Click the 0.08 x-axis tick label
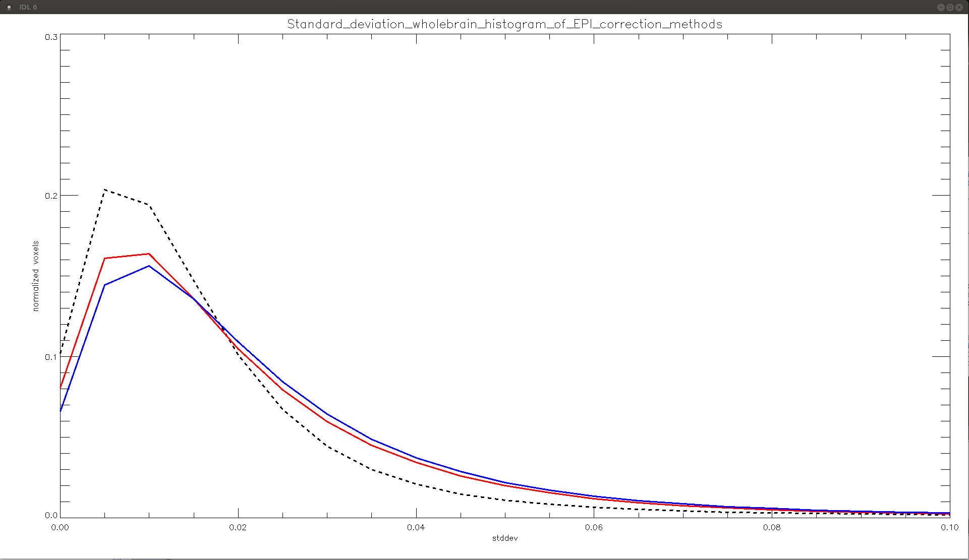The width and height of the screenshot is (969, 560). tap(772, 527)
